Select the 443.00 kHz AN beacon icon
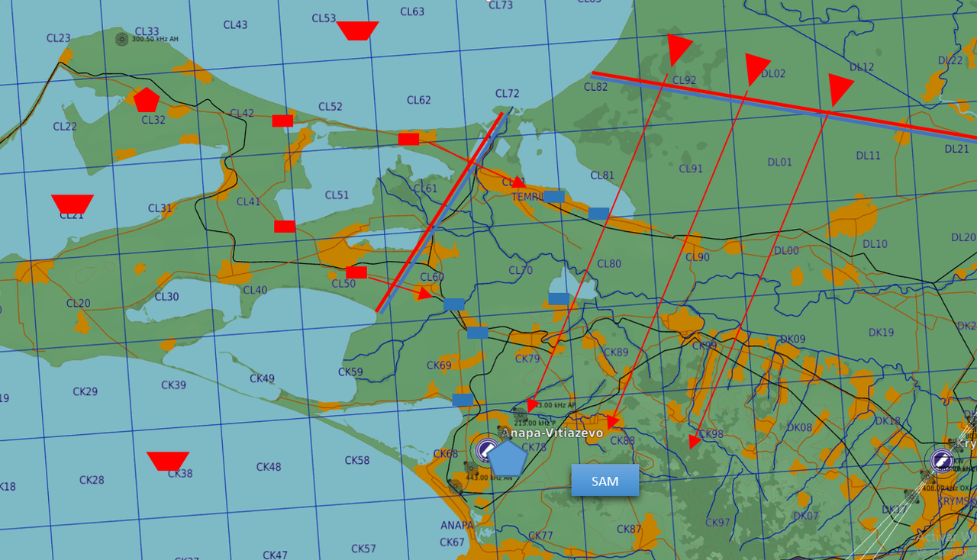 click(456, 485)
